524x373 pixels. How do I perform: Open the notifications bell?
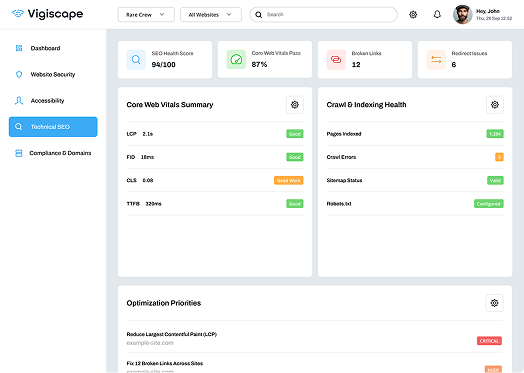tap(437, 14)
